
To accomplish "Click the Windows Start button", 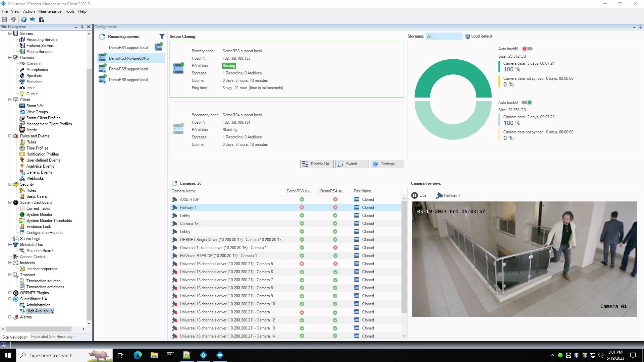I will click(x=8, y=355).
